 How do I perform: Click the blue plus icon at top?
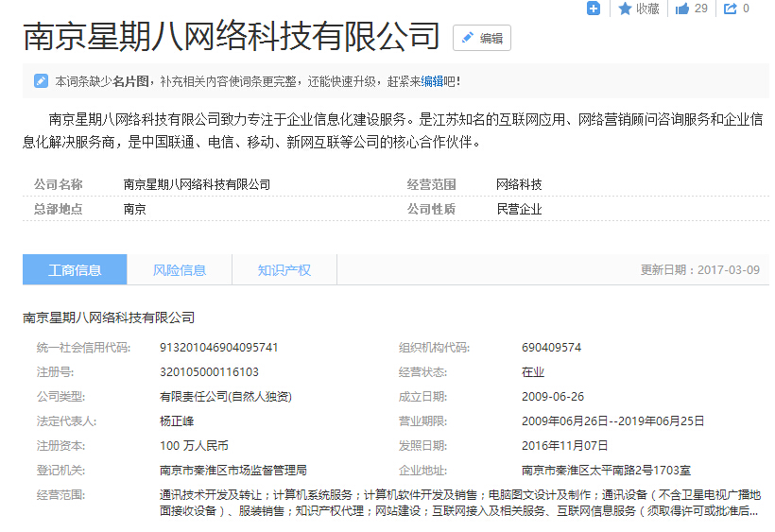pyautogui.click(x=594, y=9)
